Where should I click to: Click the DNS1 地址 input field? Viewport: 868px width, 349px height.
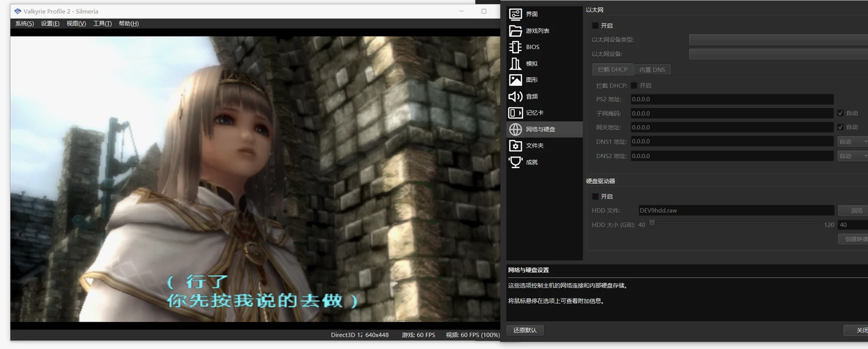pyautogui.click(x=732, y=142)
